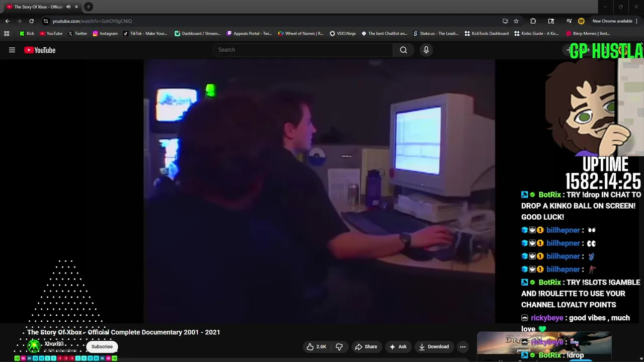Bookmark this page with star icon
644x362 pixels.
516,21
